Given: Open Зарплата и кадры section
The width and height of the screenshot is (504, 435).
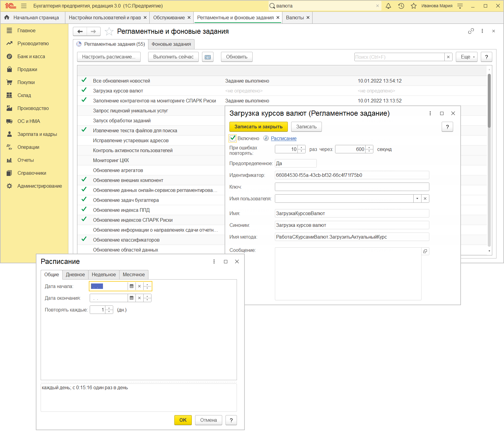Looking at the screenshot, I should click(32, 134).
